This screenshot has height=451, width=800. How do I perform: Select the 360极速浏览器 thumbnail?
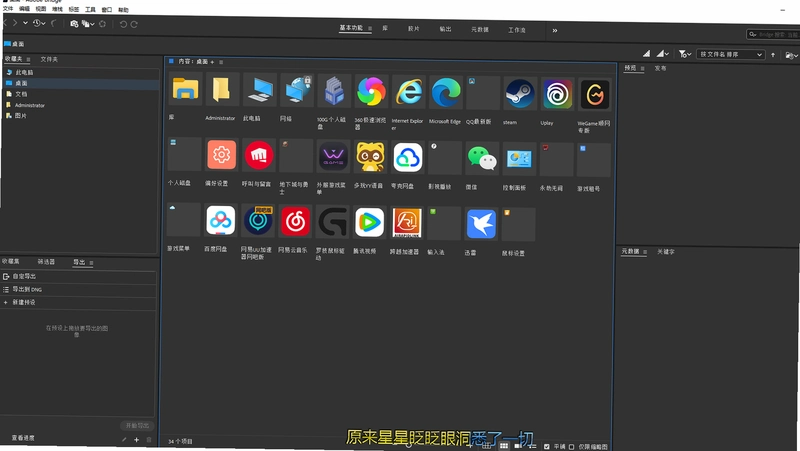[x=371, y=91]
